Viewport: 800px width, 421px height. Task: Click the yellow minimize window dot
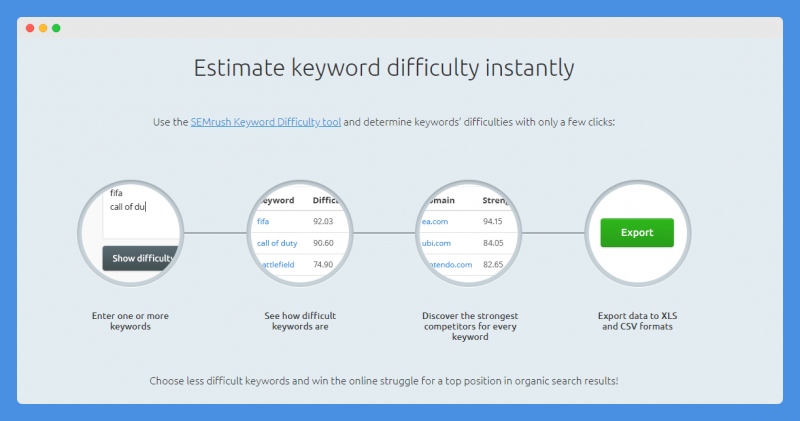tap(43, 28)
